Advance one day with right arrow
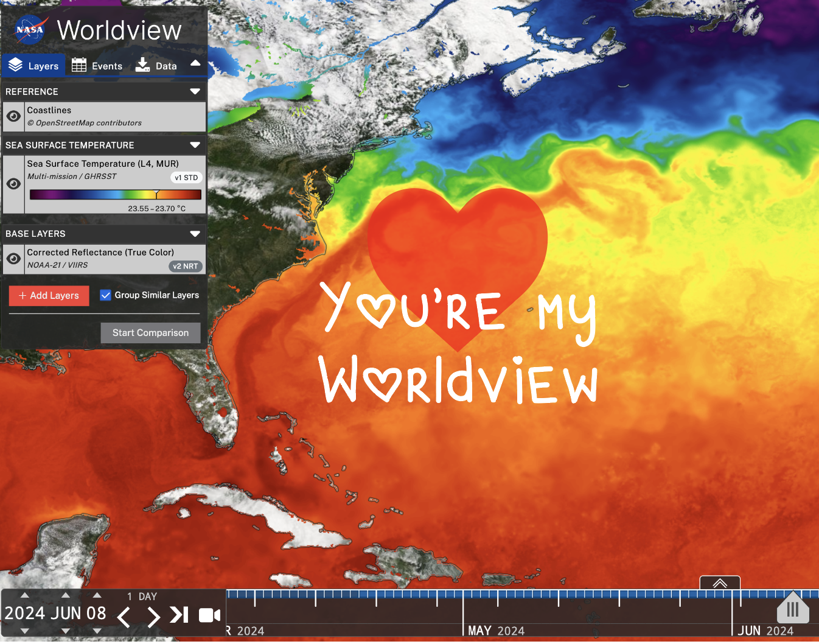The image size is (819, 644). (153, 617)
